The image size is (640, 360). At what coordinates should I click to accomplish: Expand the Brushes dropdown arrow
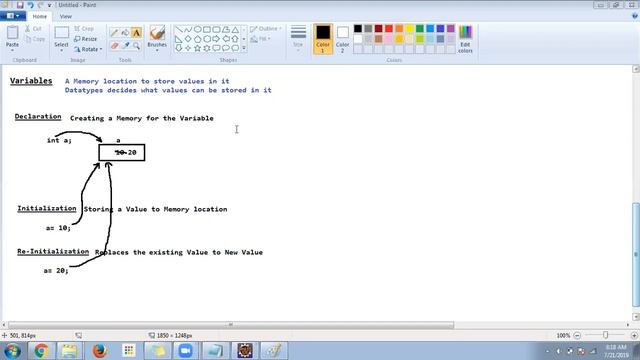(157, 50)
